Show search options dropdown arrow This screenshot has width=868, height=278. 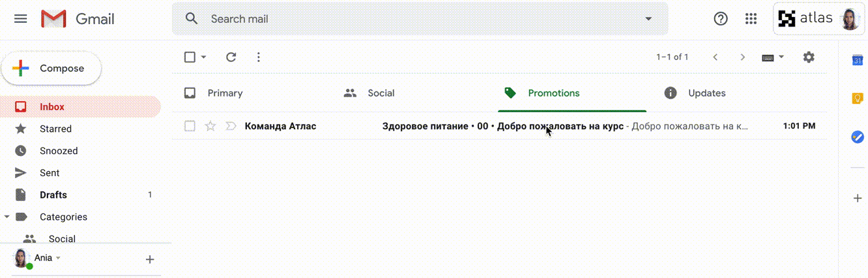click(648, 19)
